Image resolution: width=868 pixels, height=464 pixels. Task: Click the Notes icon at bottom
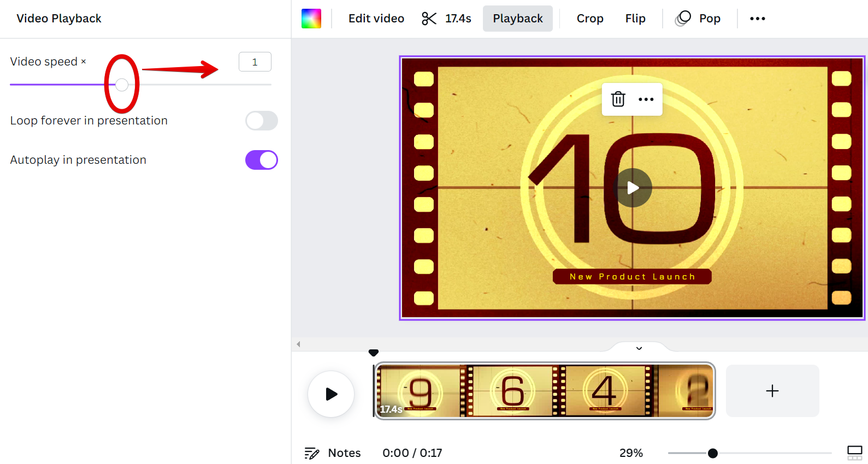coord(312,453)
